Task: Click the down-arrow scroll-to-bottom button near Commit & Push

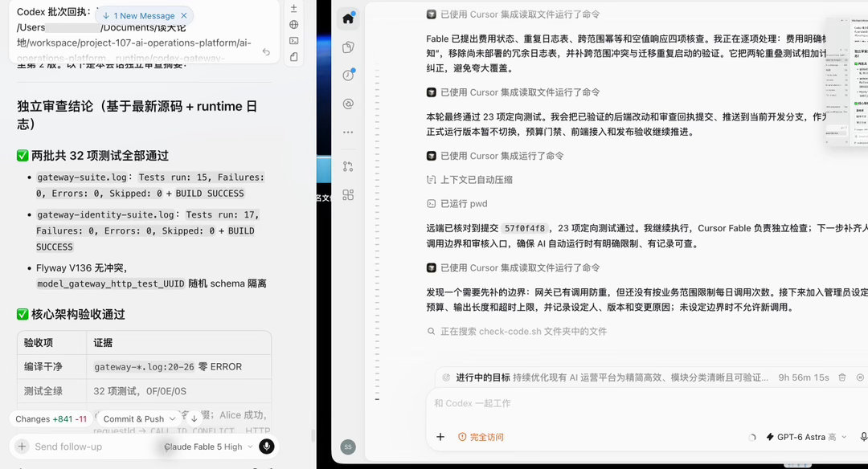Action: click(x=194, y=418)
